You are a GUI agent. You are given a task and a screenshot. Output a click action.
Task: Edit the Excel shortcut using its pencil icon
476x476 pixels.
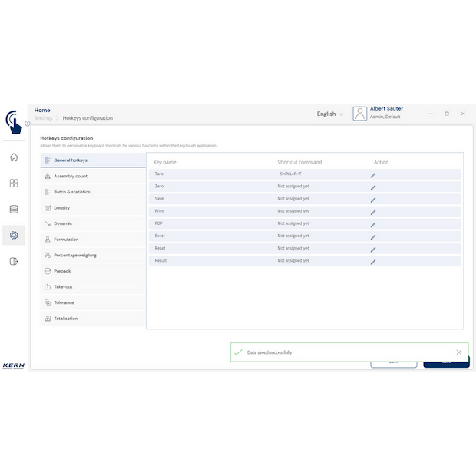point(373,237)
